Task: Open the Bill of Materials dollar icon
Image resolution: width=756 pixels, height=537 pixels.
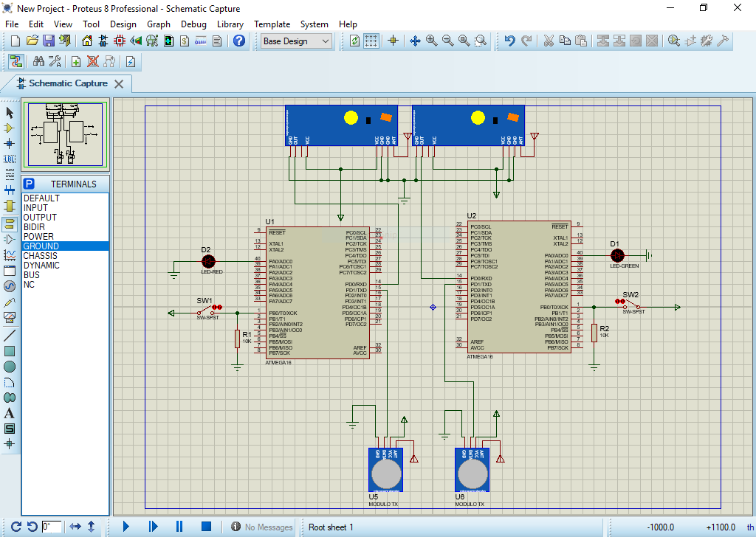Action: 184,41
